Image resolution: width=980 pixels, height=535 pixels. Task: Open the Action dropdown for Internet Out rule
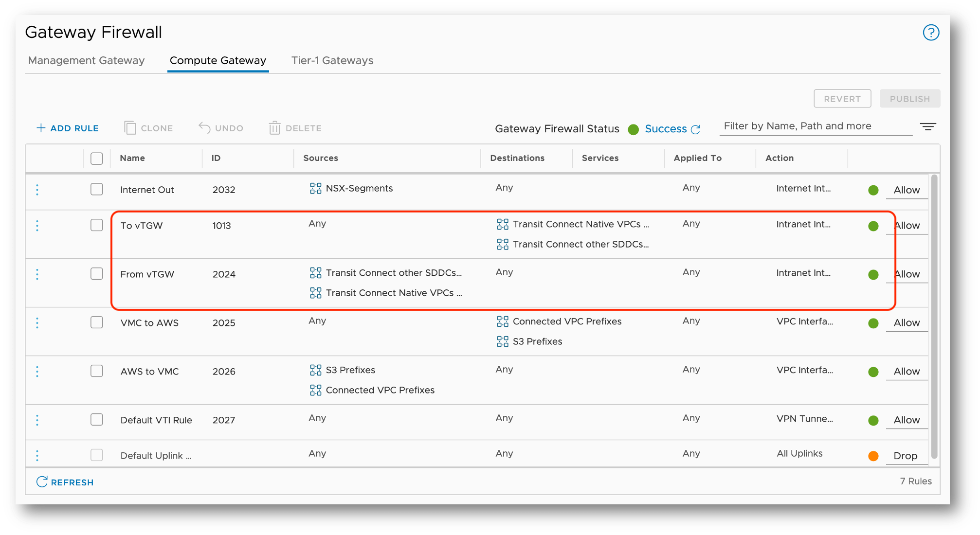click(906, 190)
